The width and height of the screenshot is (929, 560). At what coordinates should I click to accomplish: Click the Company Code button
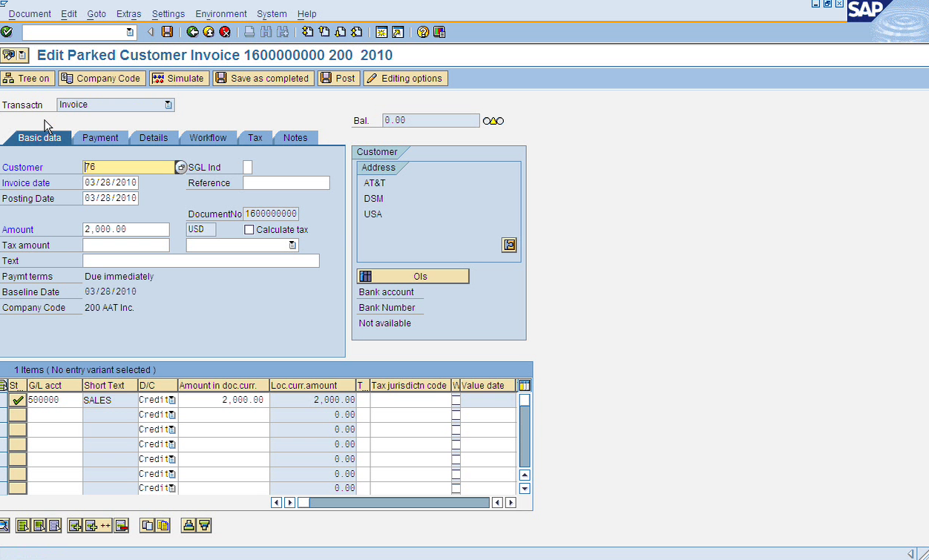(101, 79)
